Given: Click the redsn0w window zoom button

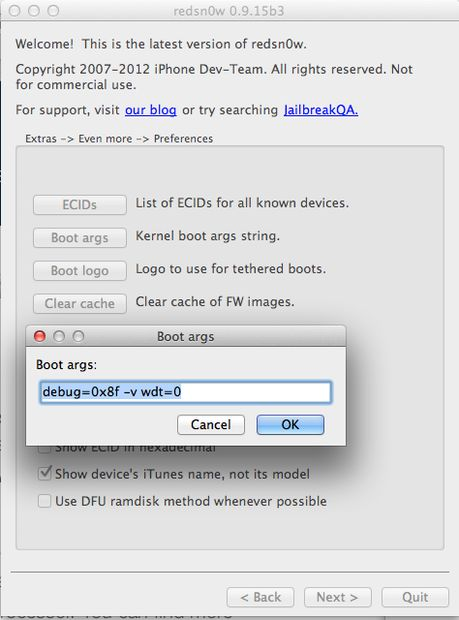Looking at the screenshot, I should click(x=53, y=11).
